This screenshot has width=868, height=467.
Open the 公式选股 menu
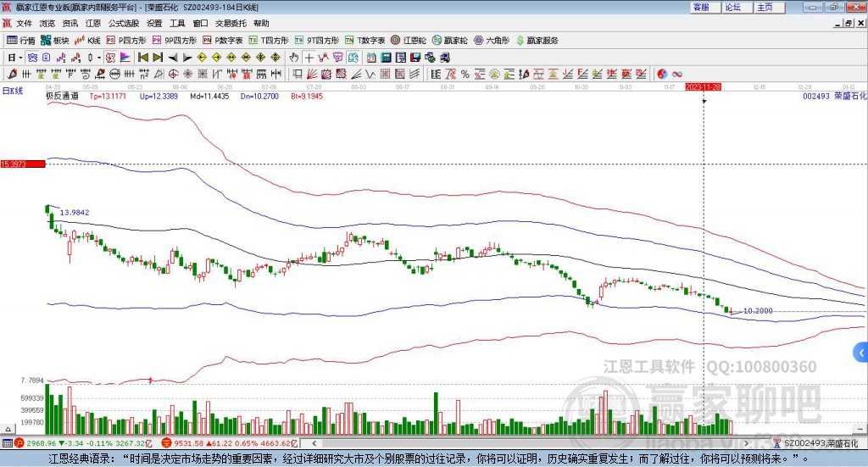[x=124, y=23]
